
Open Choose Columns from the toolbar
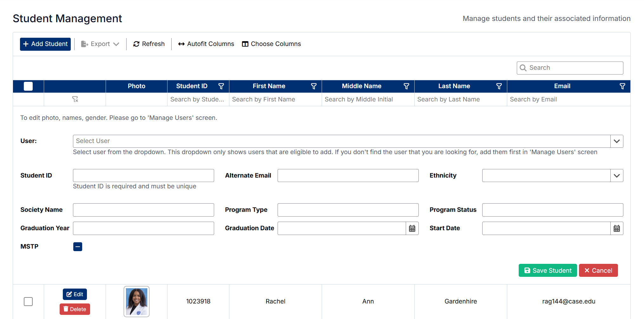coord(272,44)
